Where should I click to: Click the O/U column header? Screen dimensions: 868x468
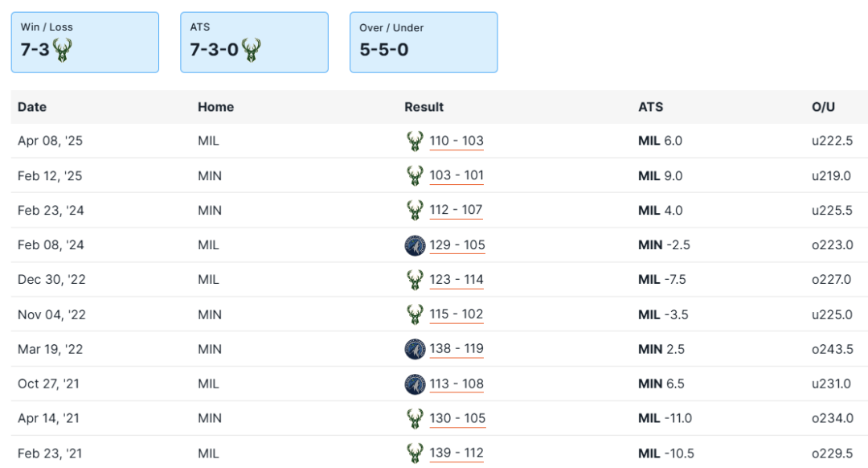[x=823, y=107]
